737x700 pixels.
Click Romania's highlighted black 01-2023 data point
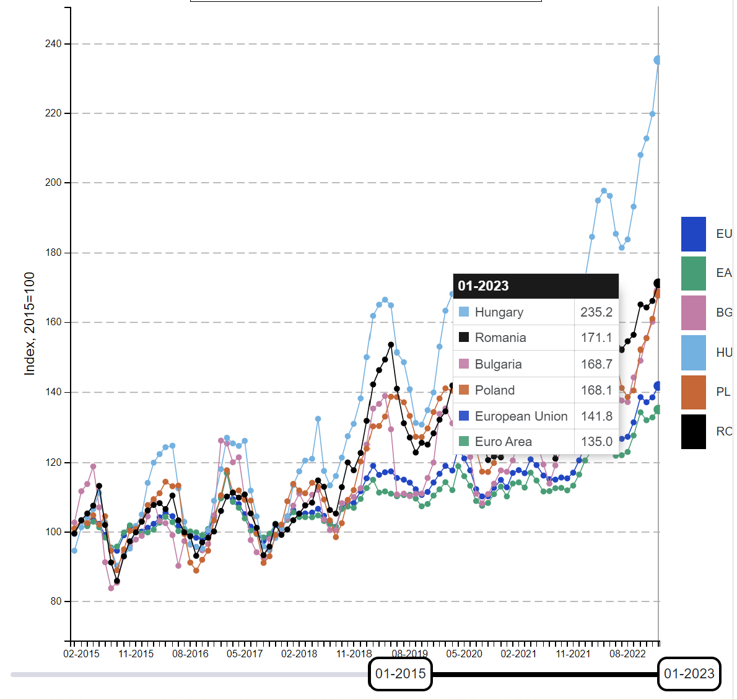(658, 284)
